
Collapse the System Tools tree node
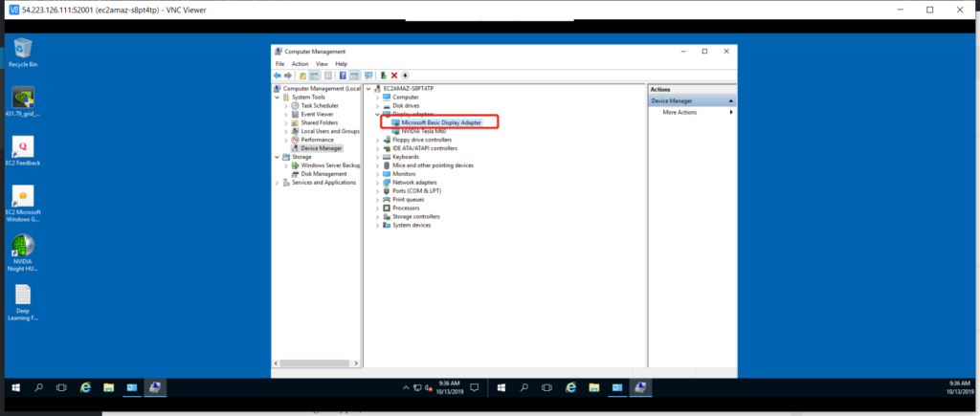278,97
